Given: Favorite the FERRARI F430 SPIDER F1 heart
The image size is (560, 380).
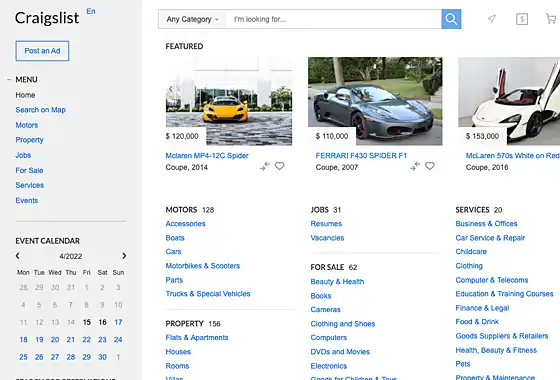Looking at the screenshot, I should pos(430,166).
